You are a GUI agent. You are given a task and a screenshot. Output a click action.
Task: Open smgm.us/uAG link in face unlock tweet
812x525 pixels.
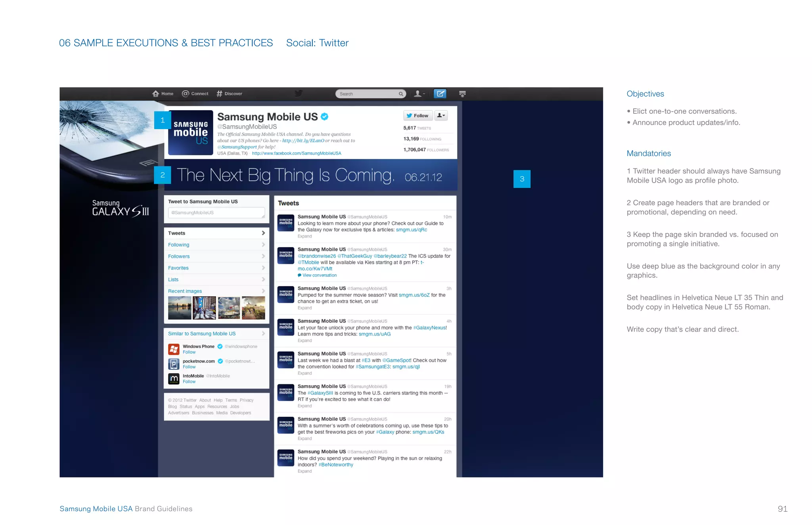click(375, 334)
